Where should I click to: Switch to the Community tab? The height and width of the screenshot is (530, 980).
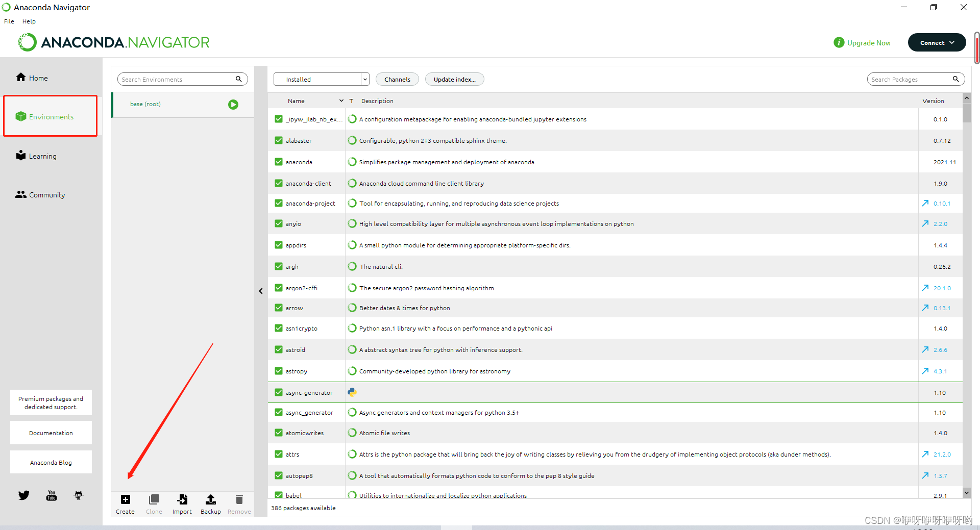(50, 195)
